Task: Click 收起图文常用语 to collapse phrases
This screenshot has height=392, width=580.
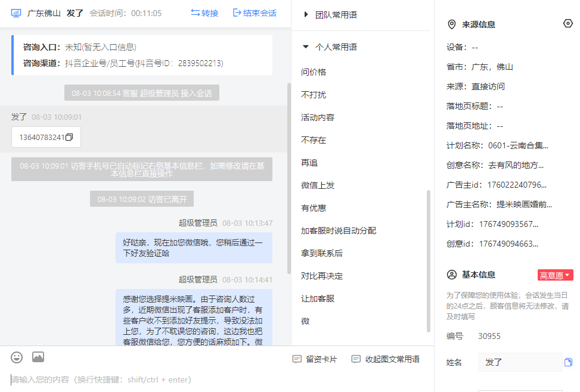Action: coord(386,359)
